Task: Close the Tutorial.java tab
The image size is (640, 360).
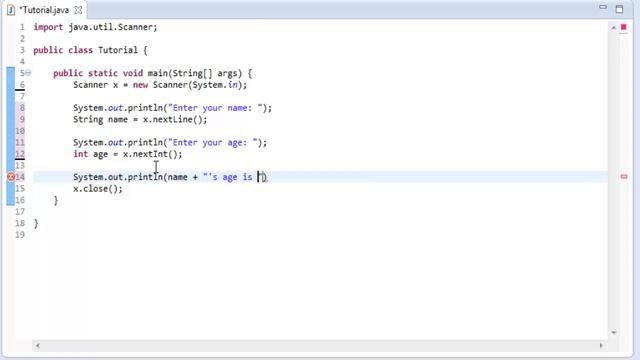Action: (x=78, y=10)
